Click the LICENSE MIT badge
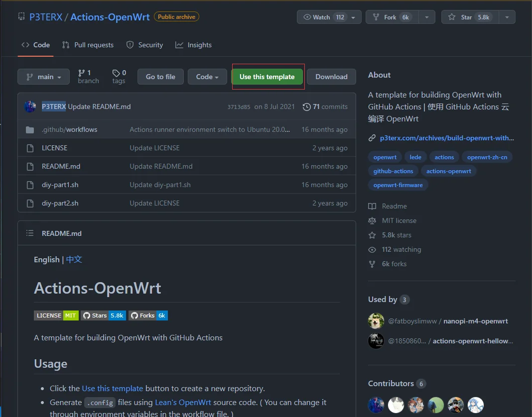 pos(56,315)
